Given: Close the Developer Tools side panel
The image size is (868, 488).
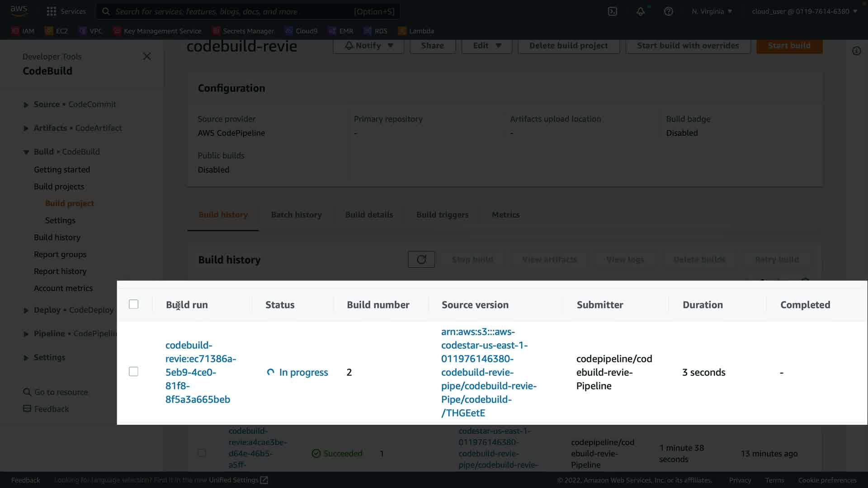Looking at the screenshot, I should pos(147,56).
